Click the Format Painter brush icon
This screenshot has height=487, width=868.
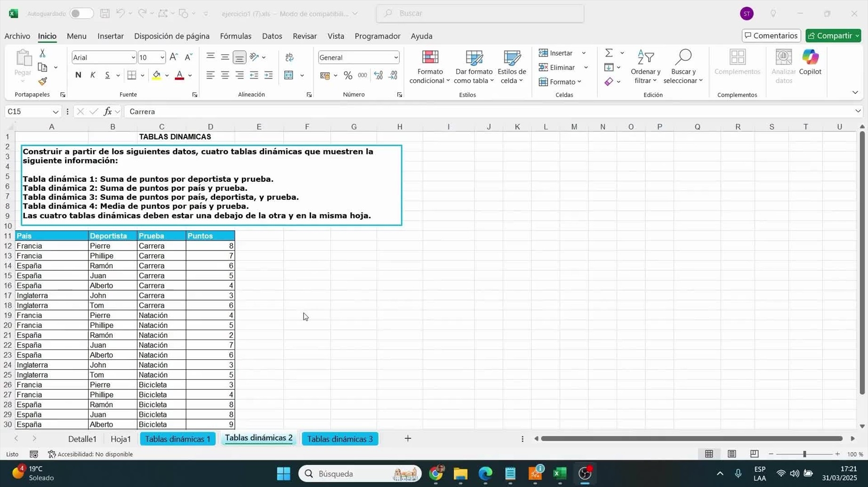(x=43, y=81)
